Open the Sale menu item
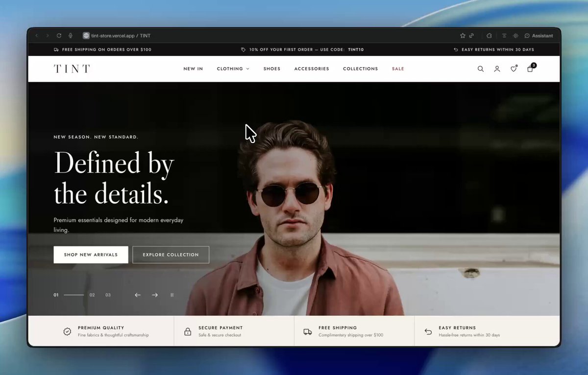 click(x=398, y=69)
